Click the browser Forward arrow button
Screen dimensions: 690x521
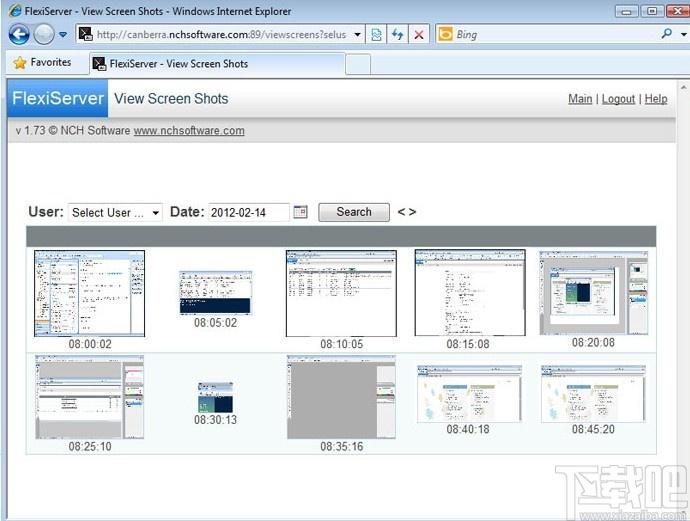[44, 34]
